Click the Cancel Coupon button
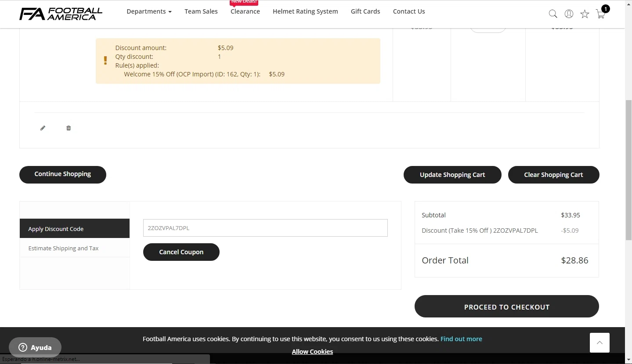The width and height of the screenshot is (632, 364). point(181,252)
